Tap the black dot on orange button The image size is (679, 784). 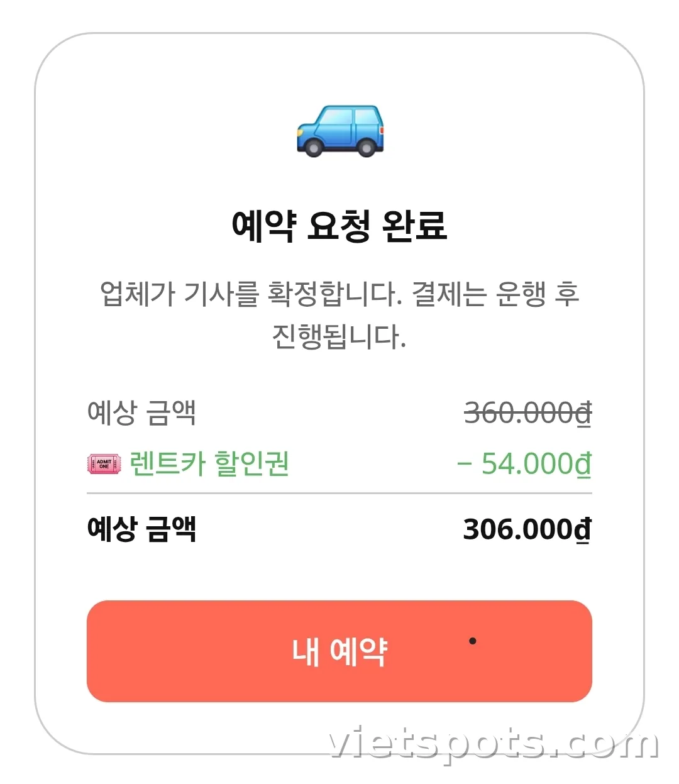[x=473, y=641]
